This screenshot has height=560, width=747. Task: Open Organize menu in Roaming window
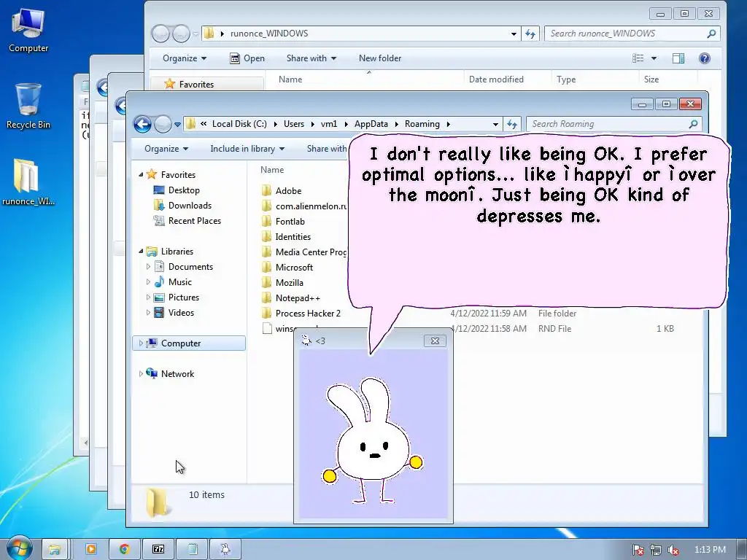pyautogui.click(x=166, y=149)
